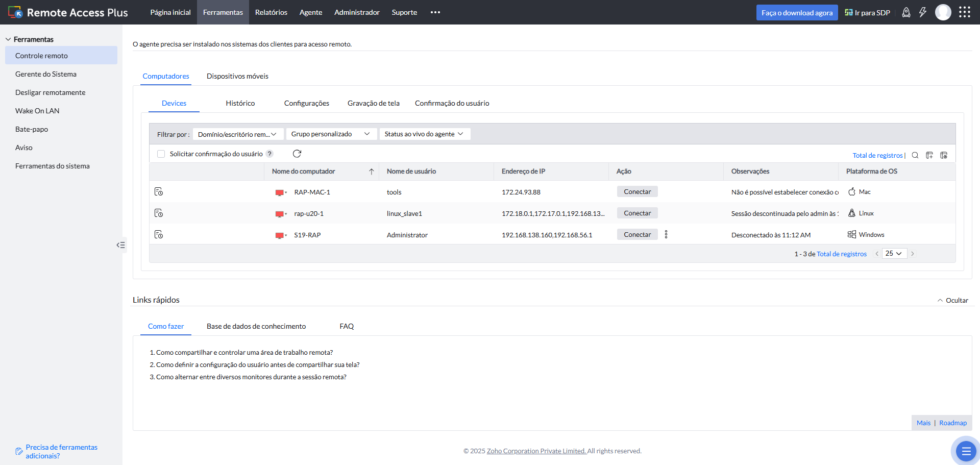Click Conectar button for rap-u20-1

coord(637,213)
